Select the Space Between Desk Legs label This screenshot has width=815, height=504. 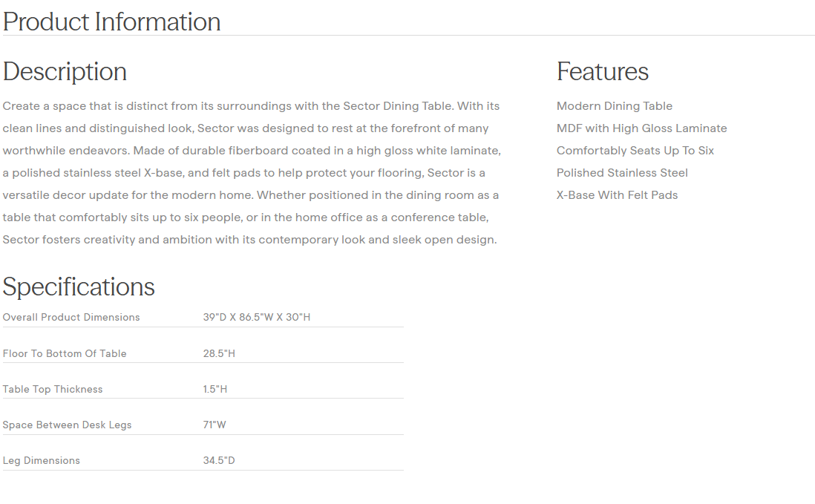(67, 425)
